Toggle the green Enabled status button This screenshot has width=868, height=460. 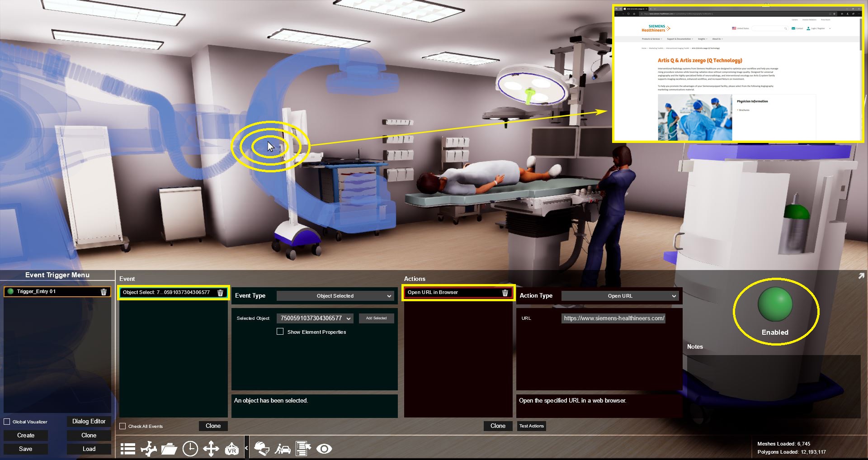coord(775,305)
